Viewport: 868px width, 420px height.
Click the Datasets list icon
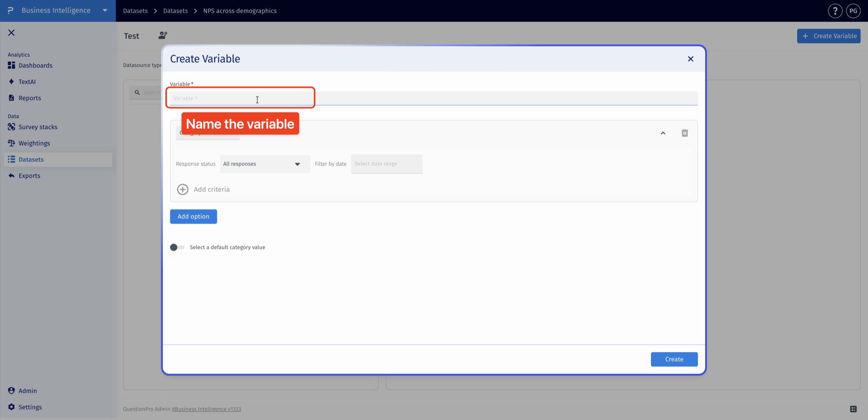11,159
